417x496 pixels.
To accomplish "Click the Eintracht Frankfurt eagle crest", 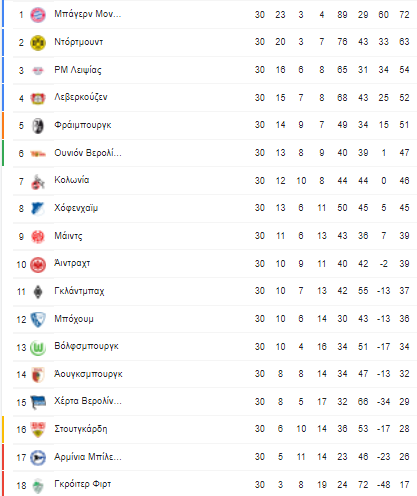I will pyautogui.click(x=38, y=265).
